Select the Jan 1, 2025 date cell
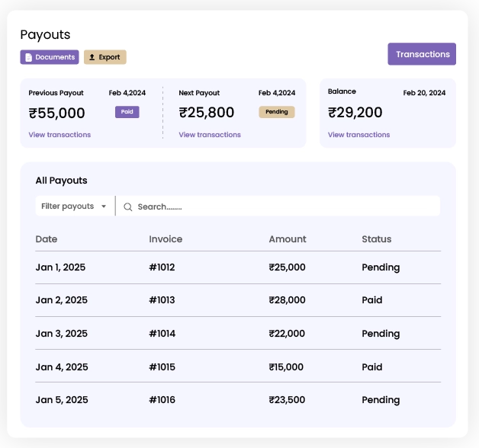Screen dimensions: 479x448 coord(60,267)
